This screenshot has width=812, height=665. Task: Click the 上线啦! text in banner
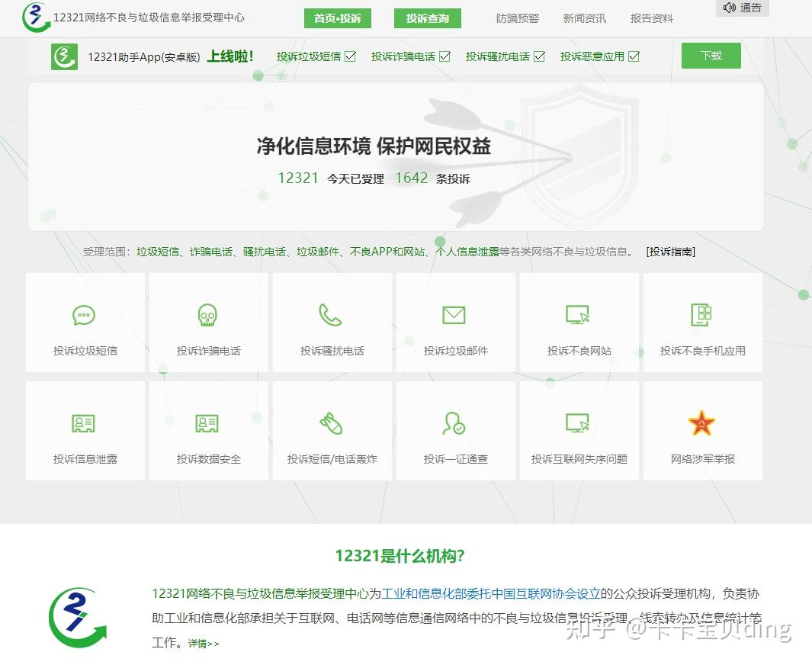pos(230,56)
